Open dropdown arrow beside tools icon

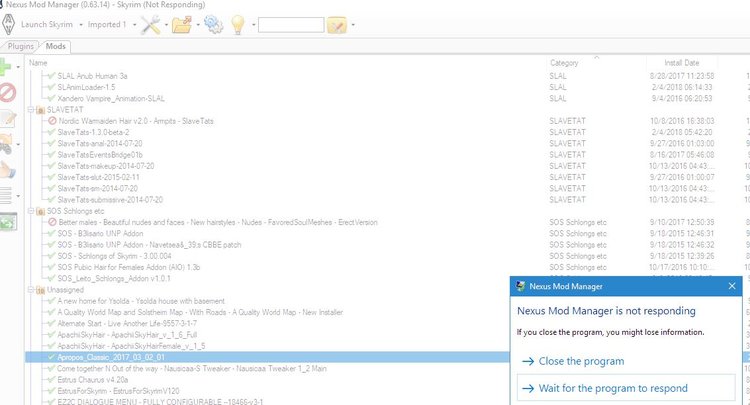166,25
